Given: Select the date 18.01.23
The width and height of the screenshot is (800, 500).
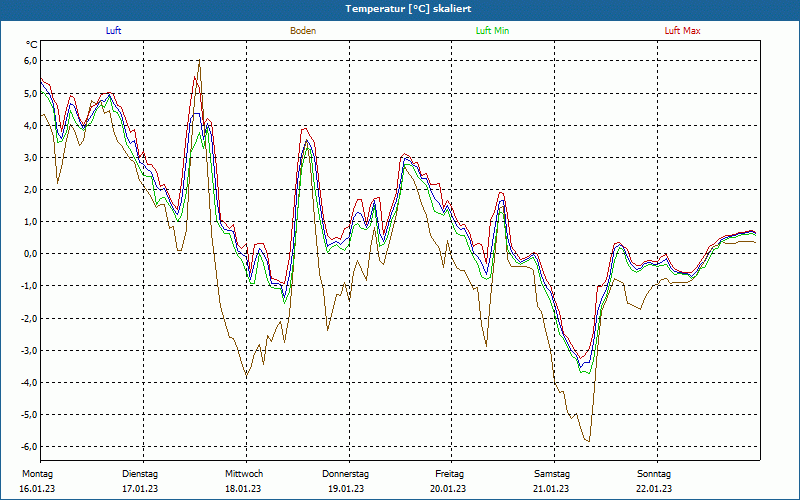Looking at the screenshot, I should point(243,488).
